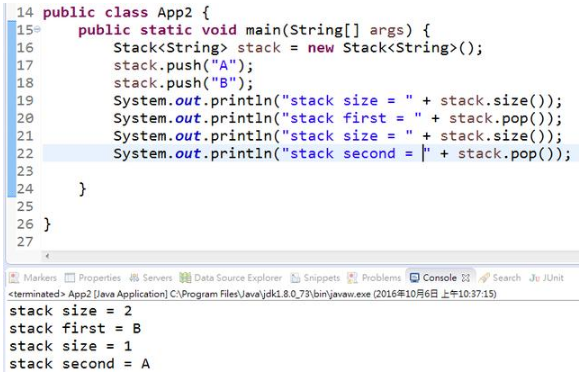Image resolution: width=588 pixels, height=378 pixels.
Task: Open the Servers tab
Action: (x=150, y=278)
